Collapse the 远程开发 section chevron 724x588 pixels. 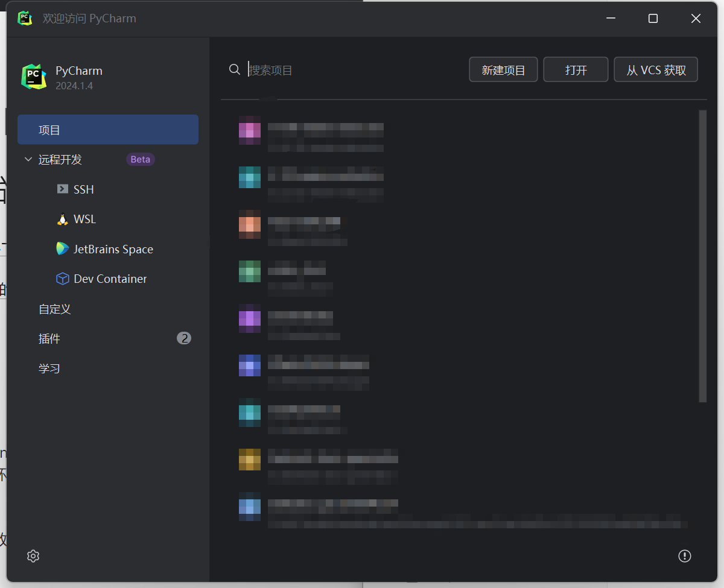(28, 160)
